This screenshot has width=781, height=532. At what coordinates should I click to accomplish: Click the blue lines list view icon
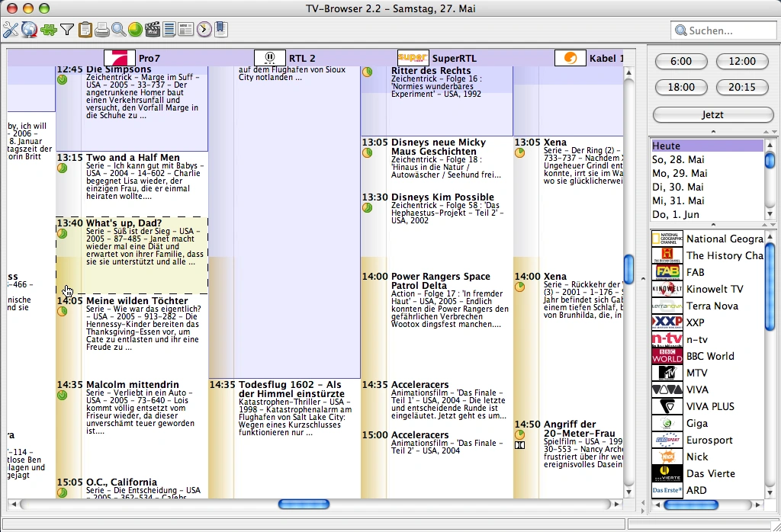(169, 30)
